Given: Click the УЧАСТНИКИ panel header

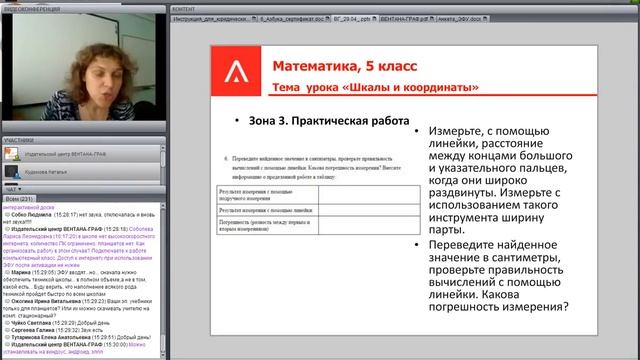Looking at the screenshot, I should (84, 140).
